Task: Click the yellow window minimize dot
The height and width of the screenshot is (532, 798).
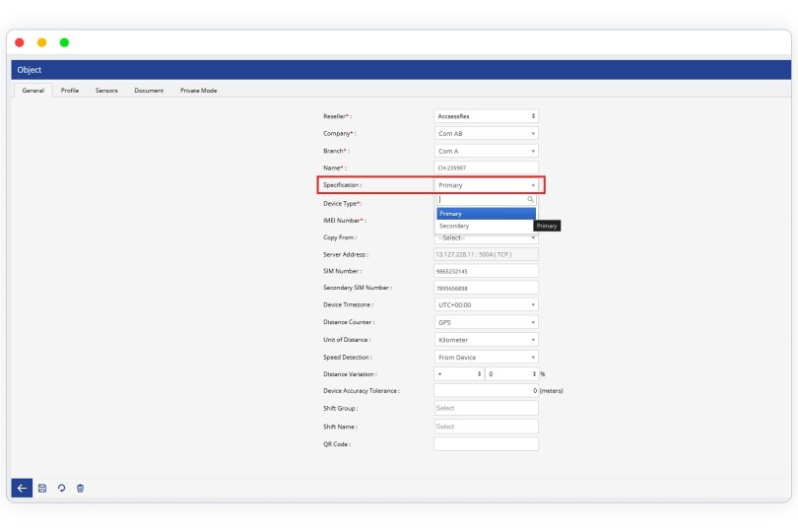Action: pyautogui.click(x=41, y=42)
